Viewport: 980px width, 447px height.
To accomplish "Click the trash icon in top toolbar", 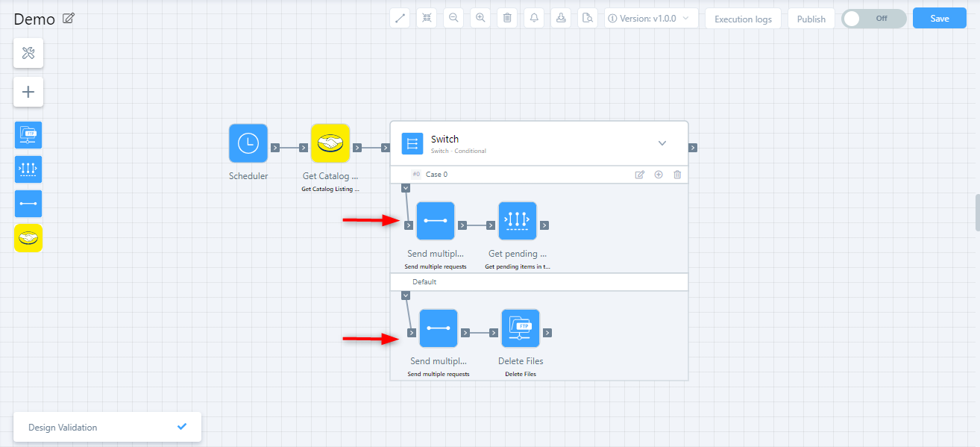I will (507, 19).
